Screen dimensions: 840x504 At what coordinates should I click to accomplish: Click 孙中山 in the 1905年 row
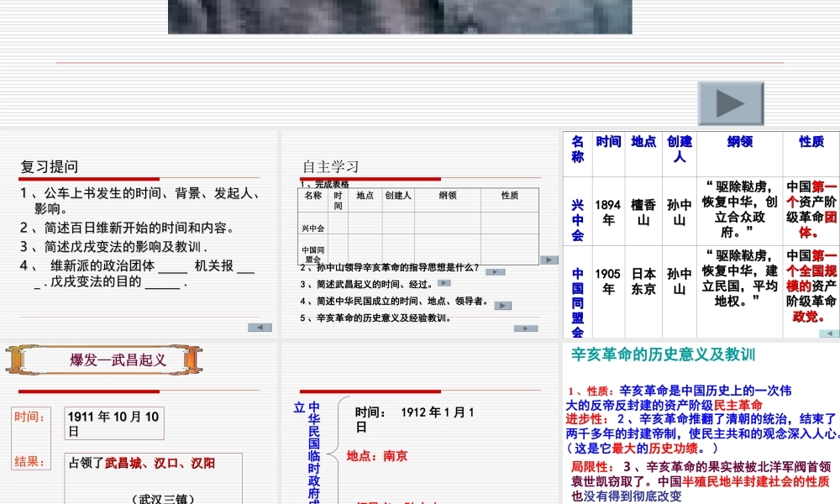click(680, 281)
